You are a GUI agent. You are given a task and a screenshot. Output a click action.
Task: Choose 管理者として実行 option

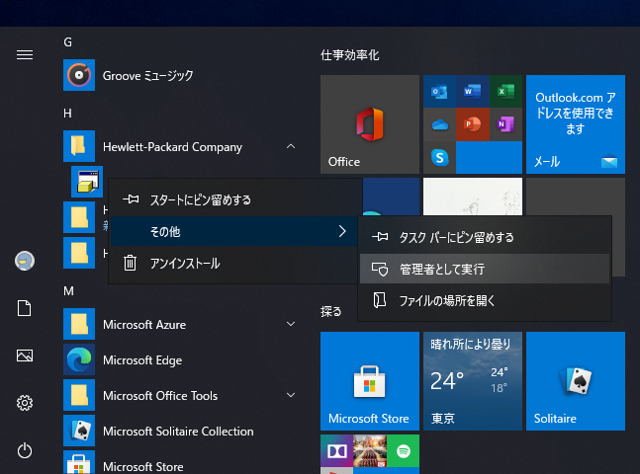point(484,269)
